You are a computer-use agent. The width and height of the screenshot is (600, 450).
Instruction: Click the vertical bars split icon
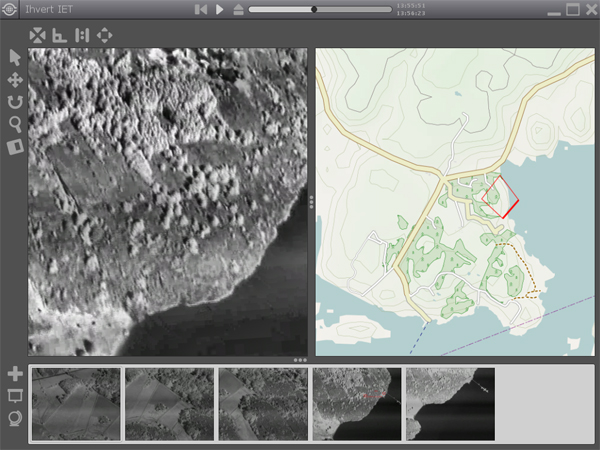point(82,35)
